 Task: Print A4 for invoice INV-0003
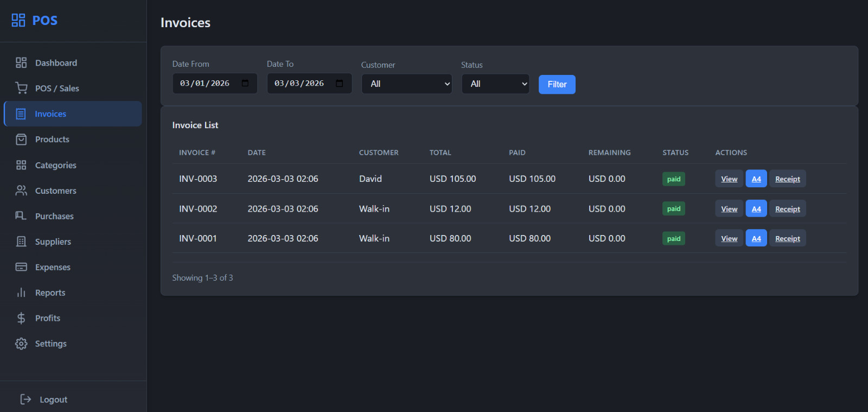(756, 179)
